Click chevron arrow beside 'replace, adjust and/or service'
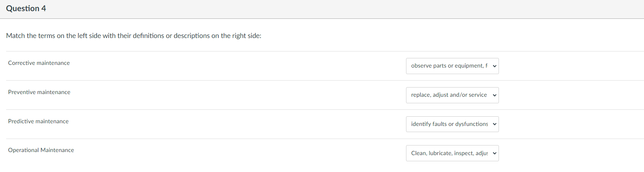This screenshot has height=172, width=644. (495, 95)
